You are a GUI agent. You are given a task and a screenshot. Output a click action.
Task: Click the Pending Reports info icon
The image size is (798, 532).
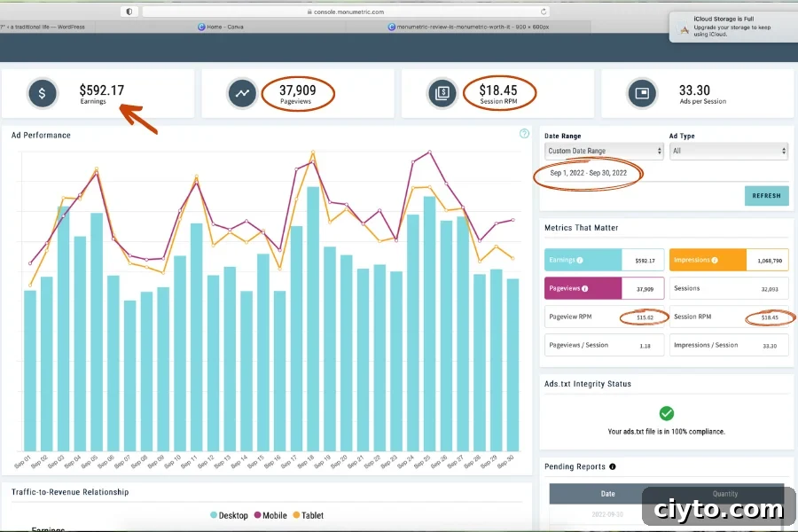(612, 466)
